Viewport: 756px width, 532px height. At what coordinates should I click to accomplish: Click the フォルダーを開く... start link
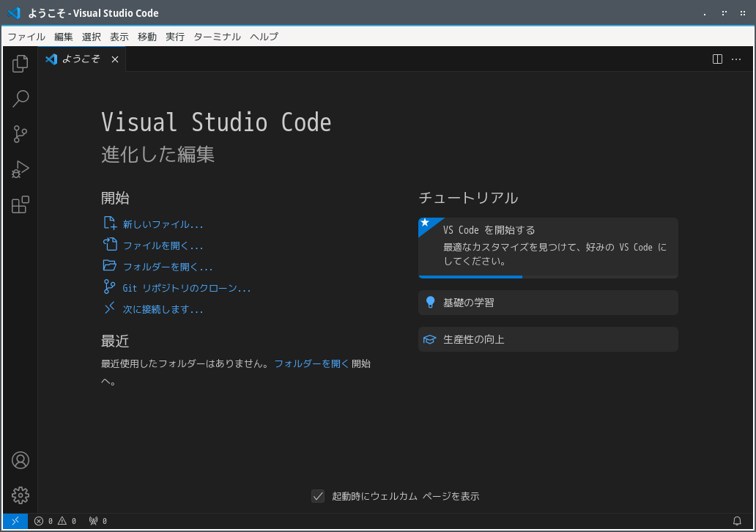click(x=158, y=266)
